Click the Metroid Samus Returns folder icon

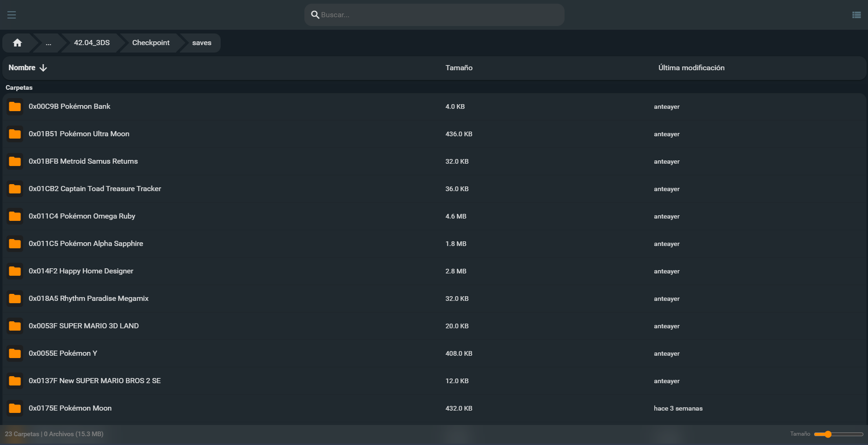[x=15, y=161]
